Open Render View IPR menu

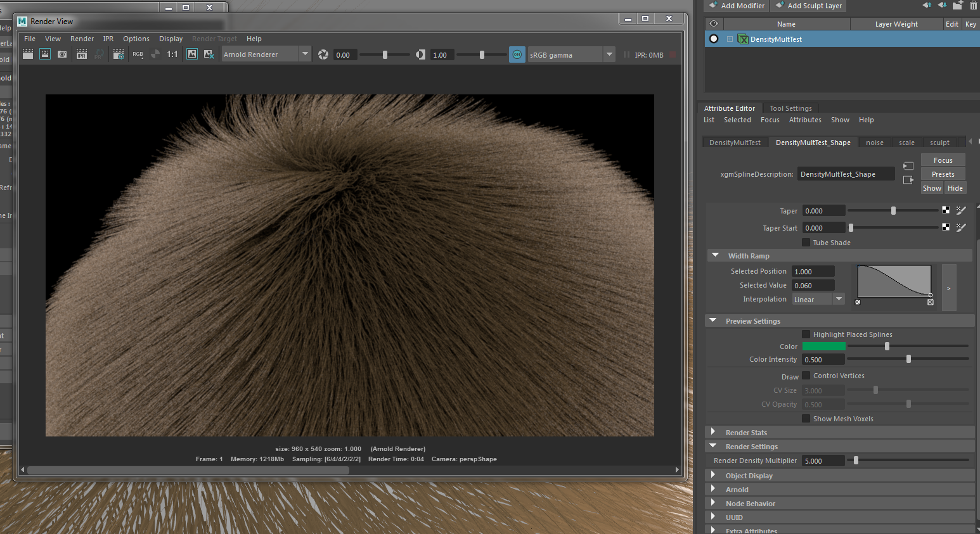coord(108,39)
